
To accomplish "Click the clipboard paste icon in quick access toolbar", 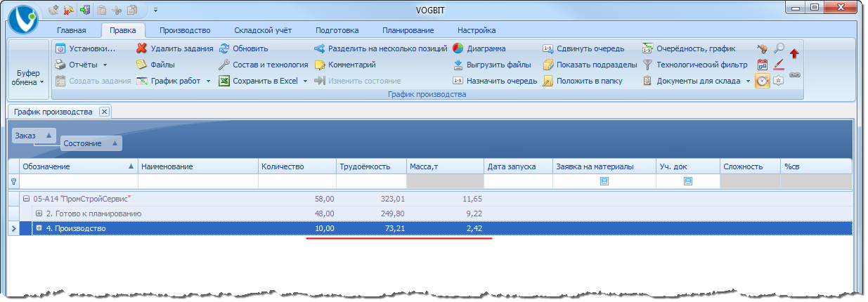I will coord(101,11).
